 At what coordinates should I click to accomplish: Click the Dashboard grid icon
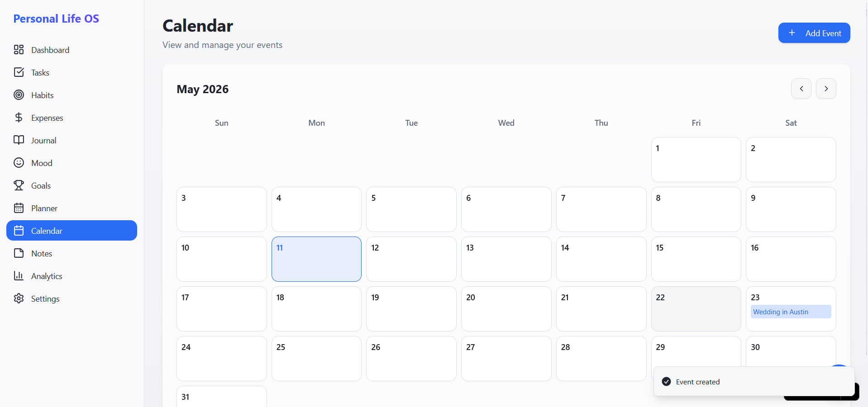(19, 50)
